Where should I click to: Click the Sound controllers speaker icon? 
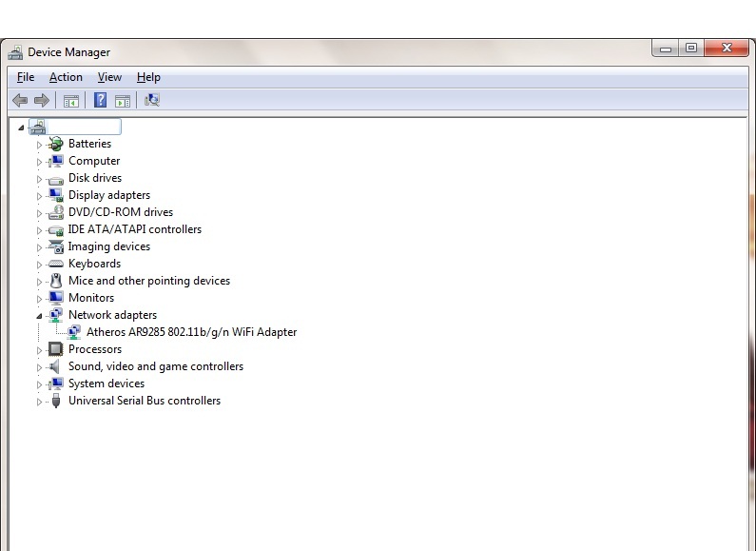(x=55, y=366)
